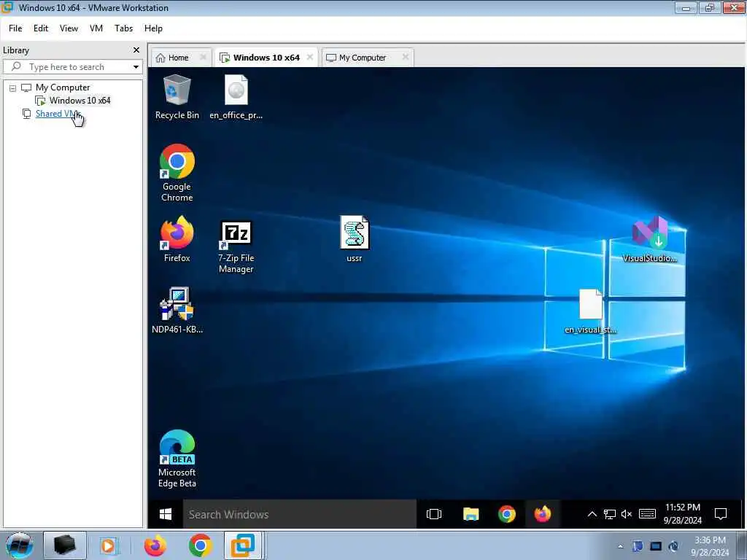Show hidden icons in guest tray

(x=592, y=514)
